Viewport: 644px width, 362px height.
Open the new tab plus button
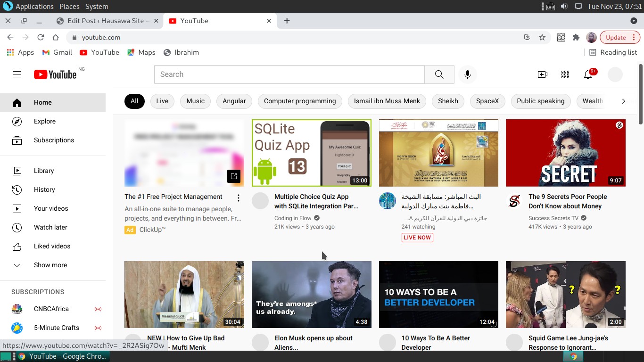(x=287, y=21)
